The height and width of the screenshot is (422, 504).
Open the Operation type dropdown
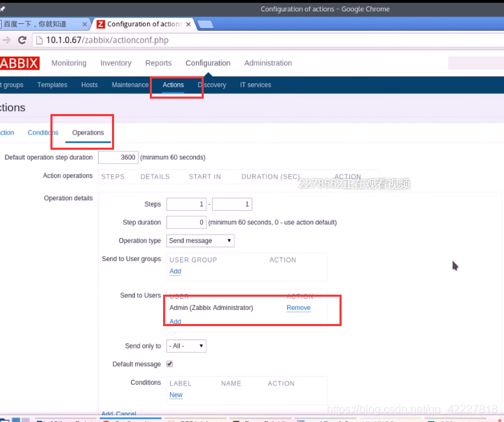coord(200,241)
